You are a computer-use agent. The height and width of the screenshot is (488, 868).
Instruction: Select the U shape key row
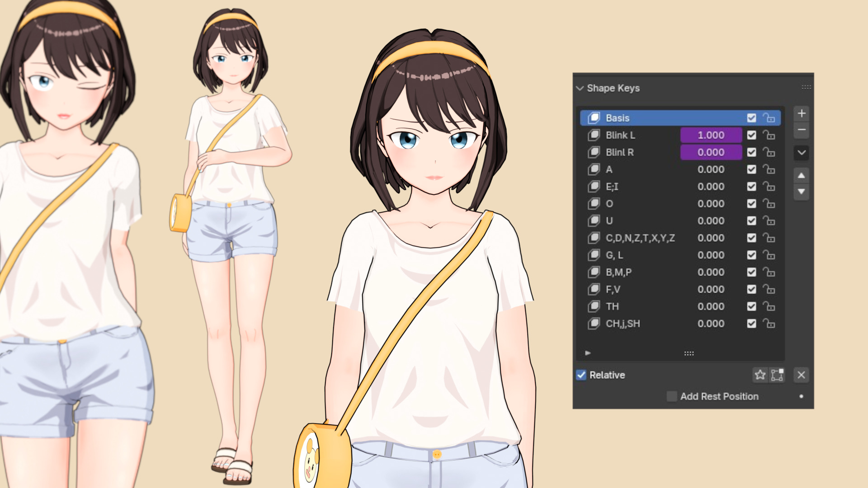(x=680, y=221)
